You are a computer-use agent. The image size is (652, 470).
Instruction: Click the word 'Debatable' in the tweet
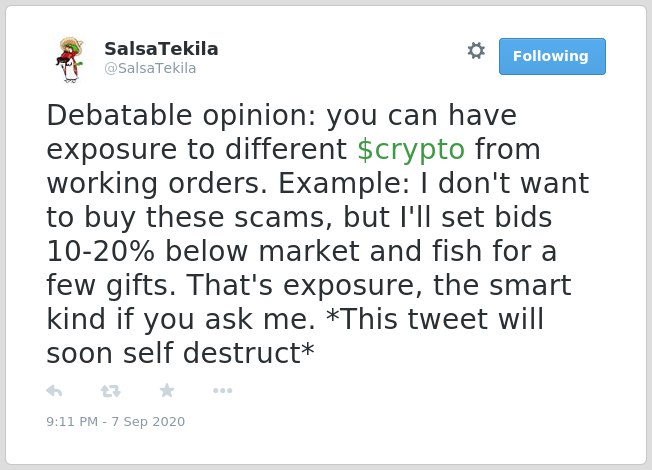coord(119,115)
